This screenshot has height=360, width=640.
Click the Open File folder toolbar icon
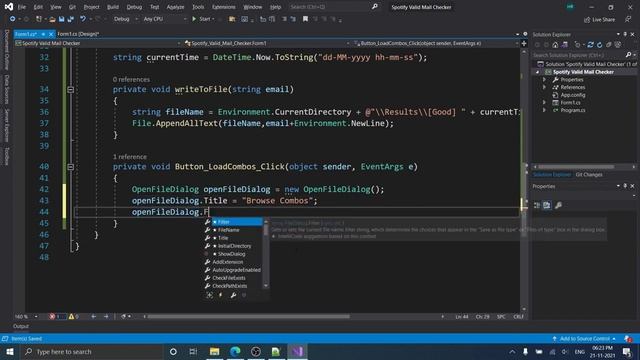pos(52,19)
